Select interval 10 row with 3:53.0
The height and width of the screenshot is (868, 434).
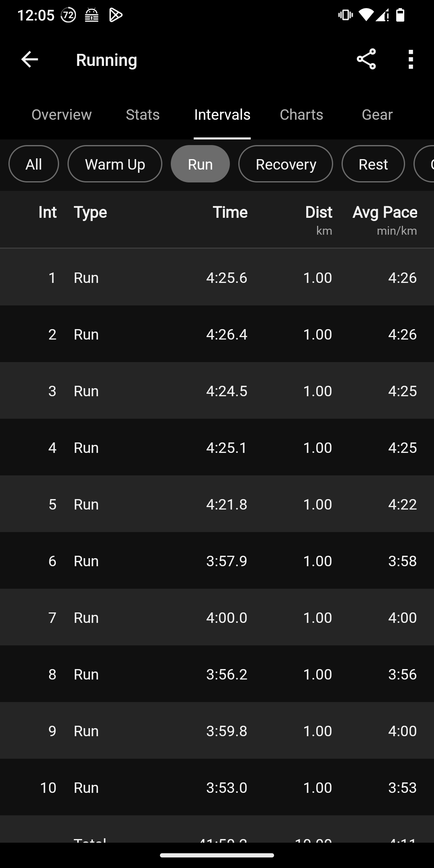tap(217, 788)
